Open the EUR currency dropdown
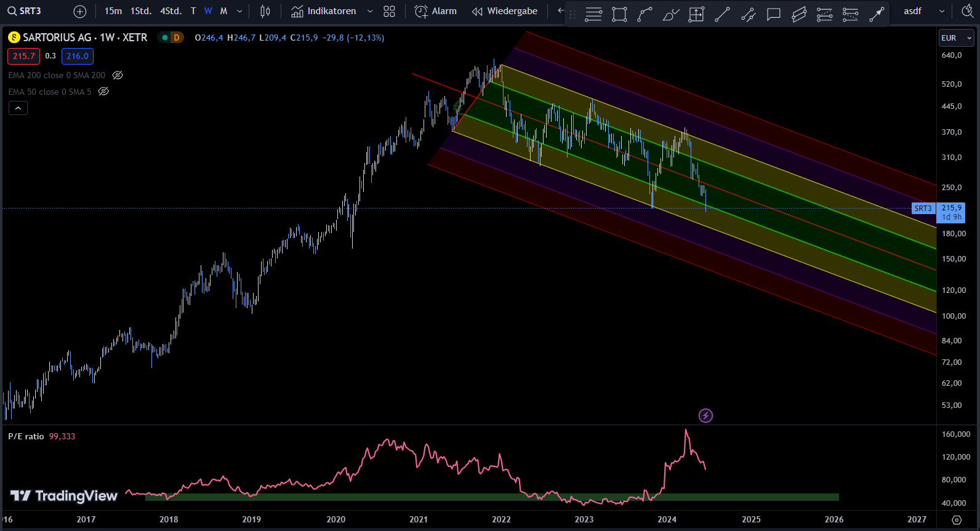Image resolution: width=980 pixels, height=531 pixels. pyautogui.click(x=957, y=38)
